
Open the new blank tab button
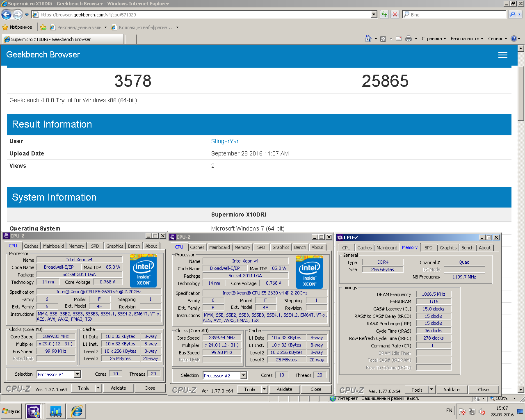point(130,39)
